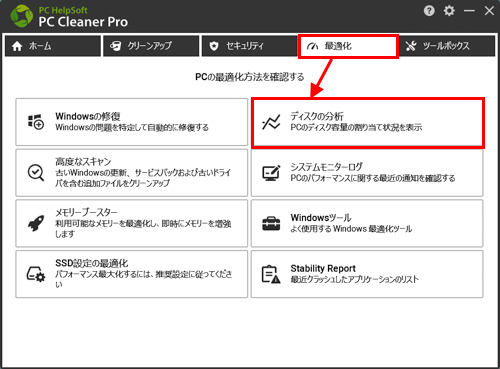500x369 pixels.
Task: Click the Windows repair icon
Action: click(x=36, y=122)
